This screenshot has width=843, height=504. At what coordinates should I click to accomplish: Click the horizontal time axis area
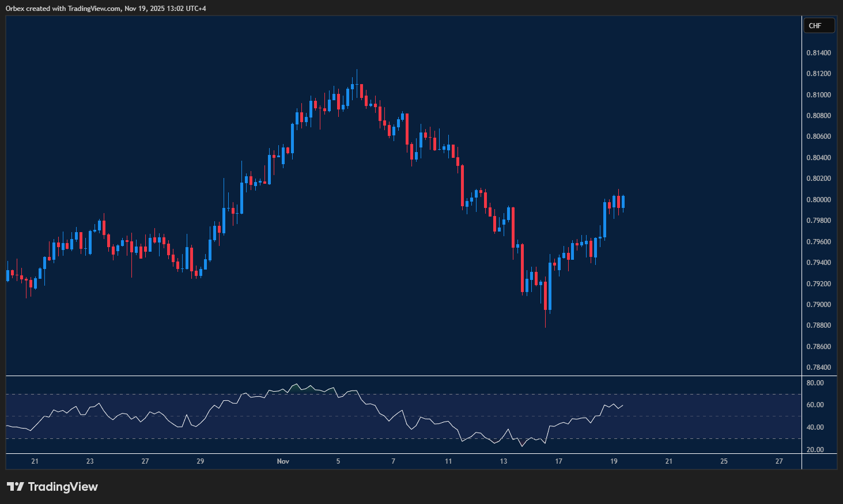click(x=403, y=461)
